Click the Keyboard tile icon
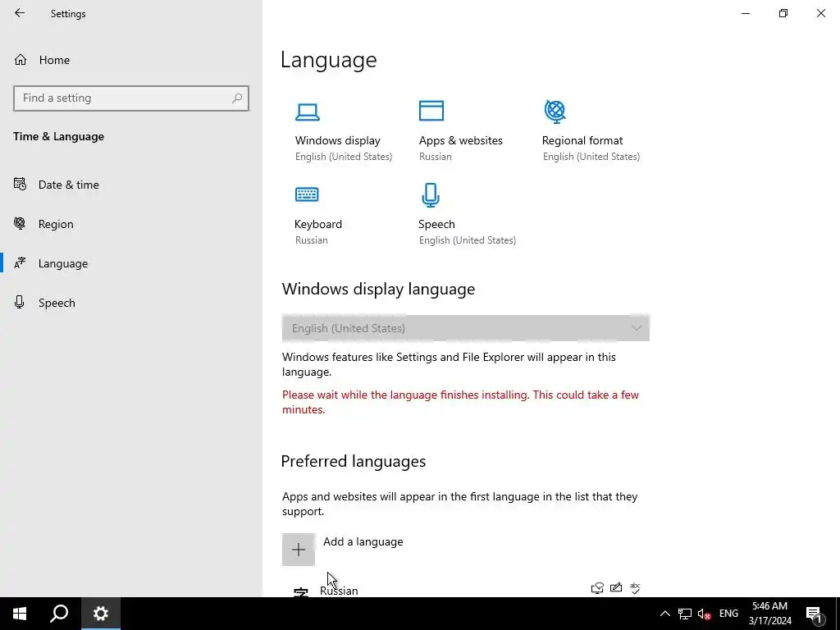This screenshot has width=840, height=630. (x=307, y=194)
